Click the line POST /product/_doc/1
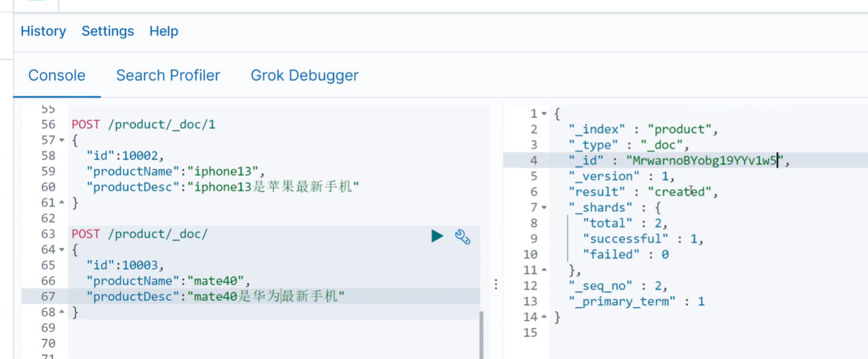Screen dimensions: 868x359 (x=143, y=125)
